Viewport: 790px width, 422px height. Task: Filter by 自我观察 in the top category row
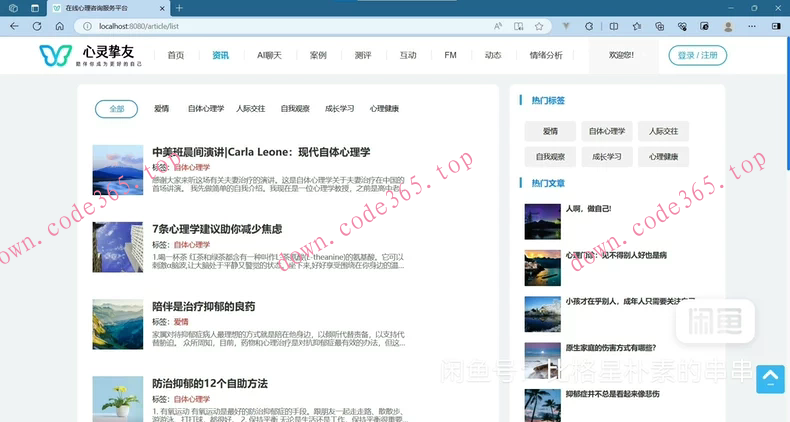[x=295, y=109]
